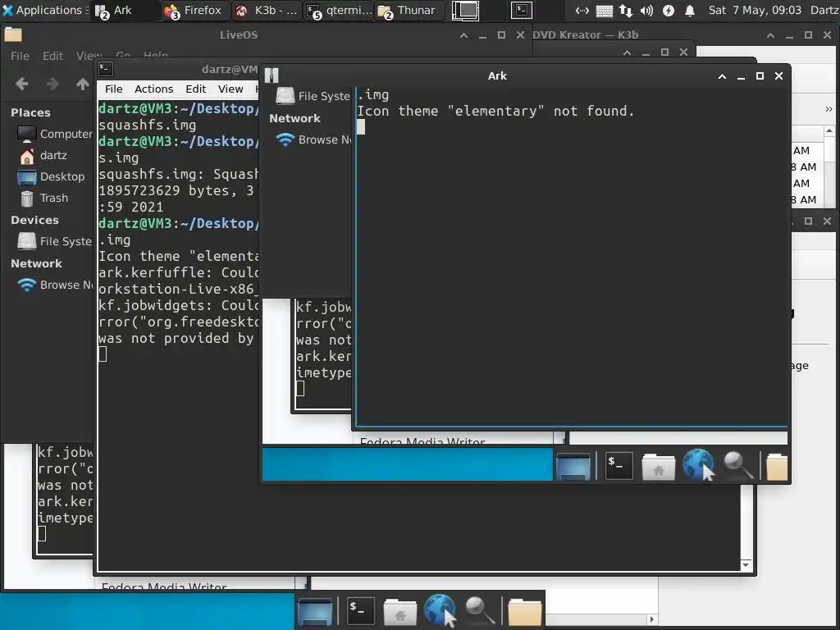Click scroll-up arrow in the K3b window
This screenshot has width=840, height=630.
click(x=829, y=130)
